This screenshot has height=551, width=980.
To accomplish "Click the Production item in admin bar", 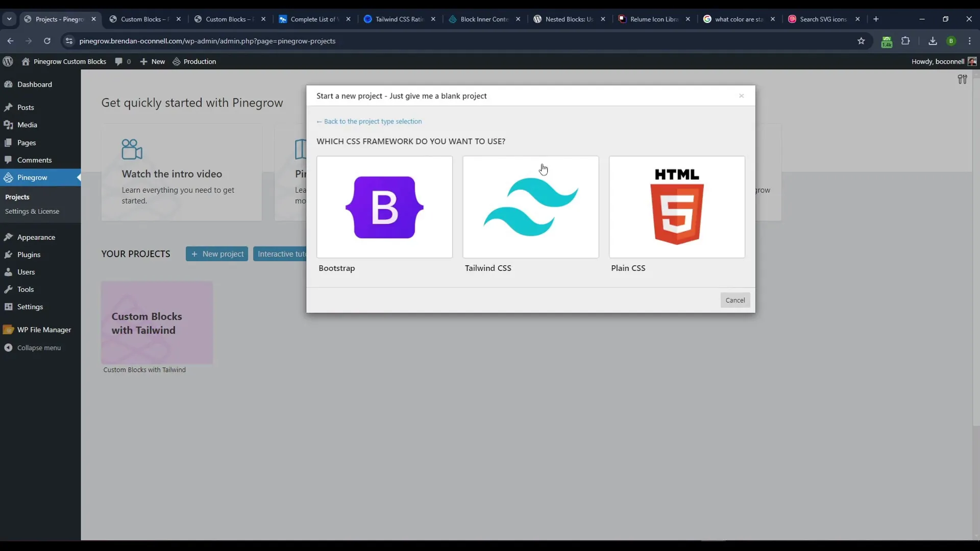I will pos(194,61).
